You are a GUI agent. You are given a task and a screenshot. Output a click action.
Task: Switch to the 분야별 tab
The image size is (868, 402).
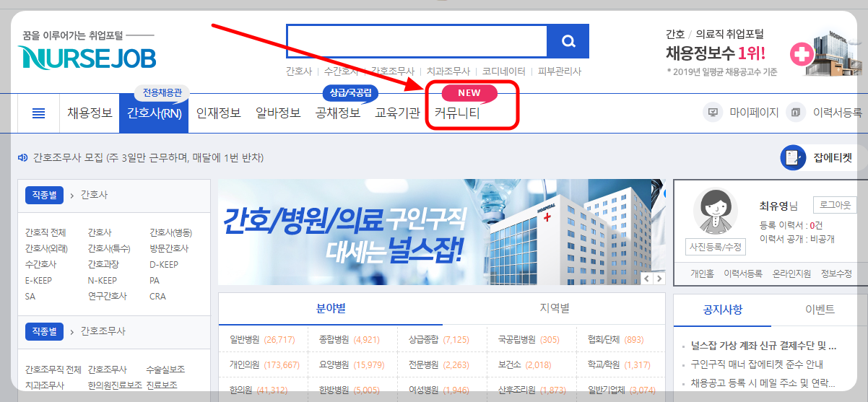[331, 309]
